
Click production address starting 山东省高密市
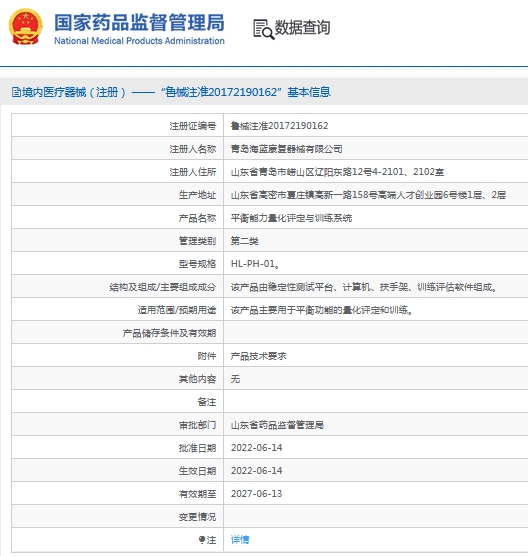[x=368, y=195]
